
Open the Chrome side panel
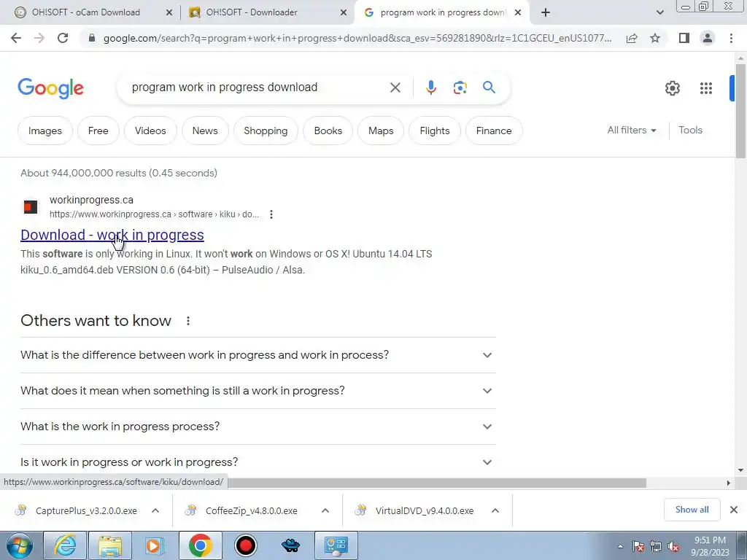coord(684,38)
